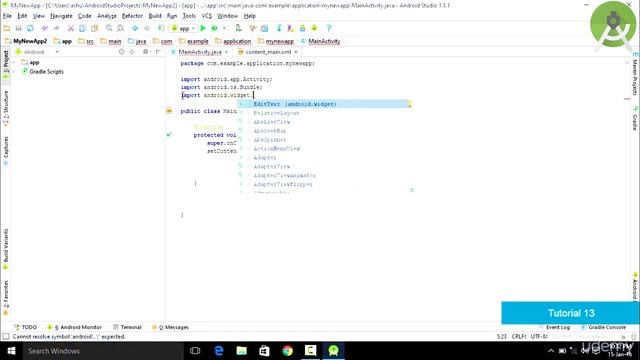The width and height of the screenshot is (640, 360).
Task: Open the VCS menu
Action: pyautogui.click(x=207, y=16)
